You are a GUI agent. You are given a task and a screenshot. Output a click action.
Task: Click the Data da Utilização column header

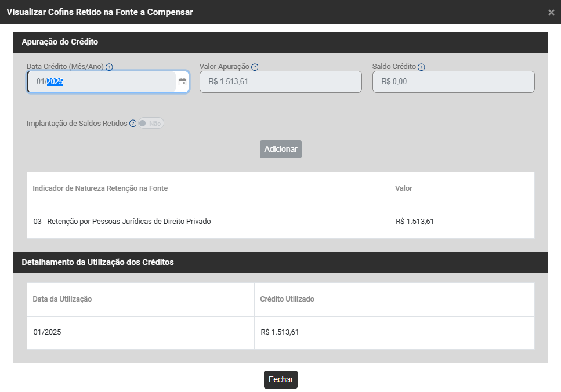62,299
